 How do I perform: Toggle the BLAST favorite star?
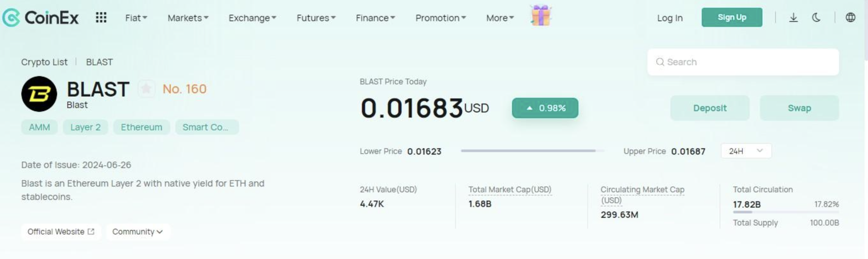[146, 89]
